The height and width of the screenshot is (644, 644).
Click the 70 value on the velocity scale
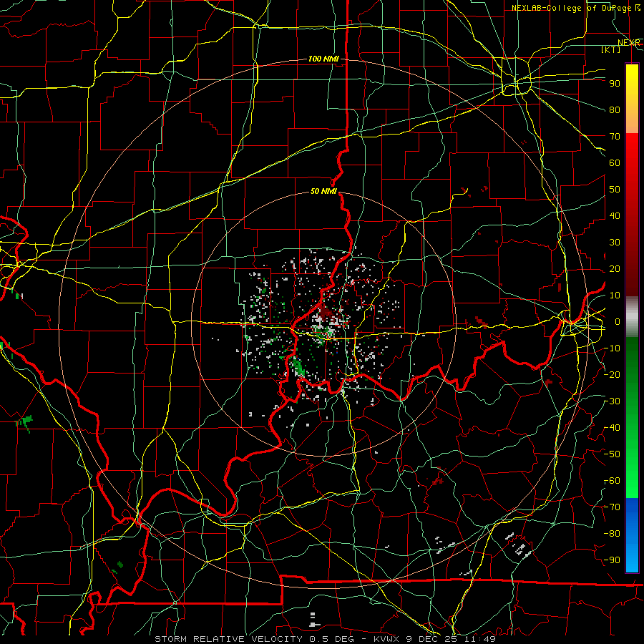pos(615,137)
